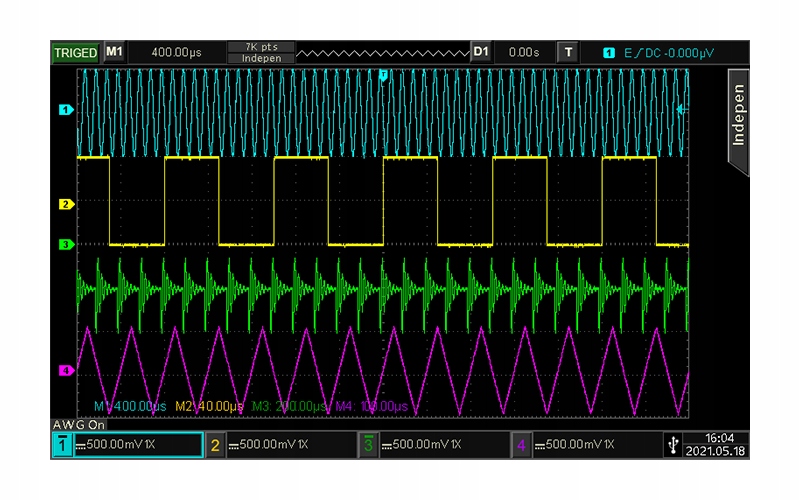
Task: Select the channel 2 yellow ground marker
Action: click(66, 204)
